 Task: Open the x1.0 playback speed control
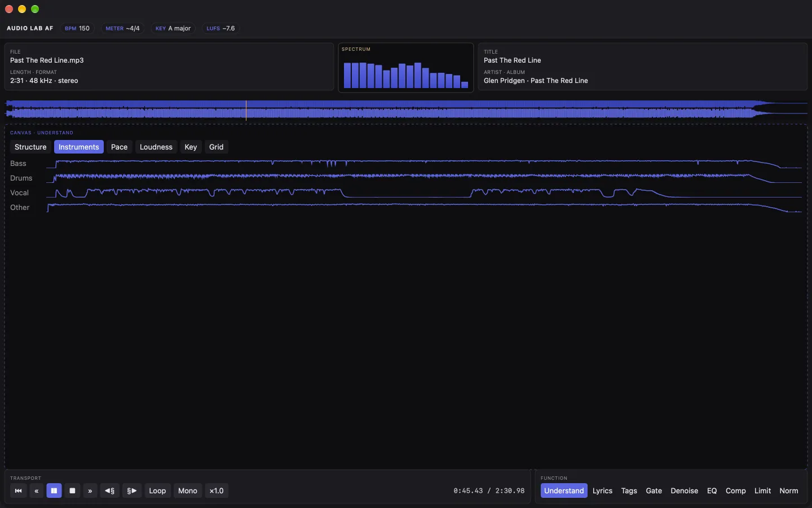217,491
